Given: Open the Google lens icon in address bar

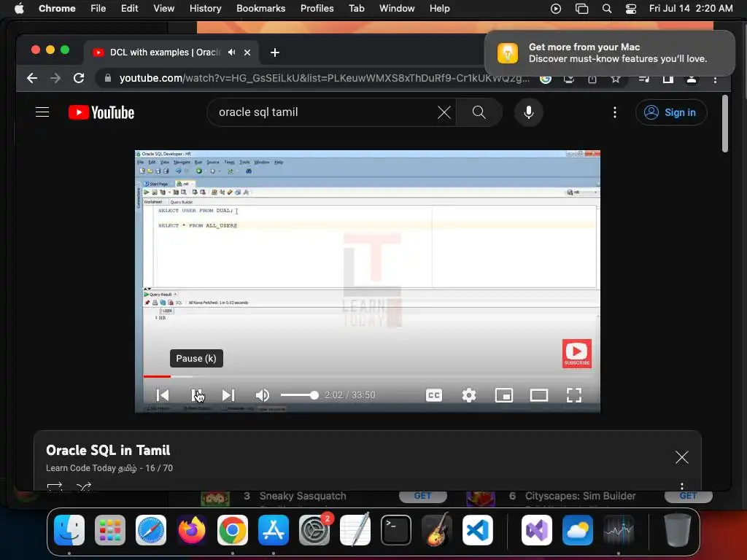Looking at the screenshot, I should pyautogui.click(x=546, y=79).
